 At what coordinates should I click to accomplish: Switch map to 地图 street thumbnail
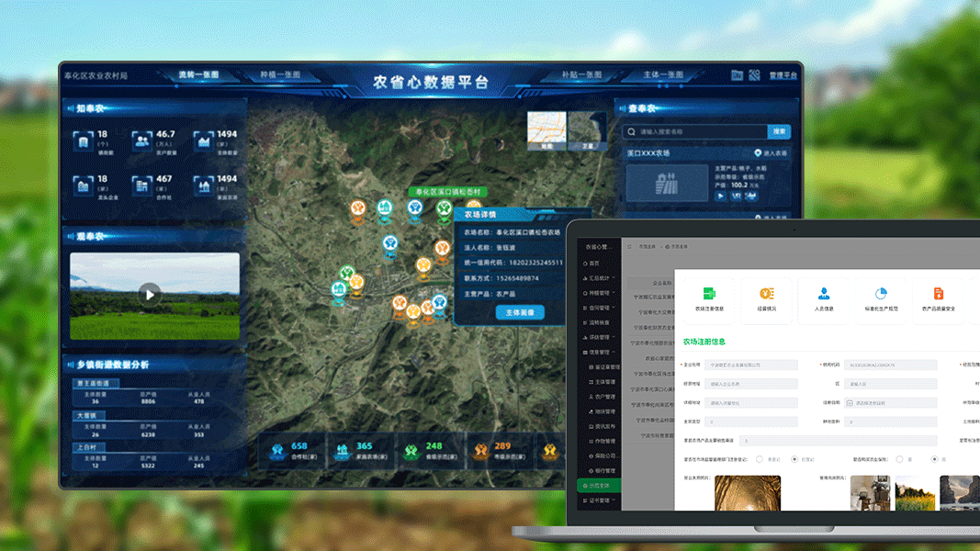[546, 130]
